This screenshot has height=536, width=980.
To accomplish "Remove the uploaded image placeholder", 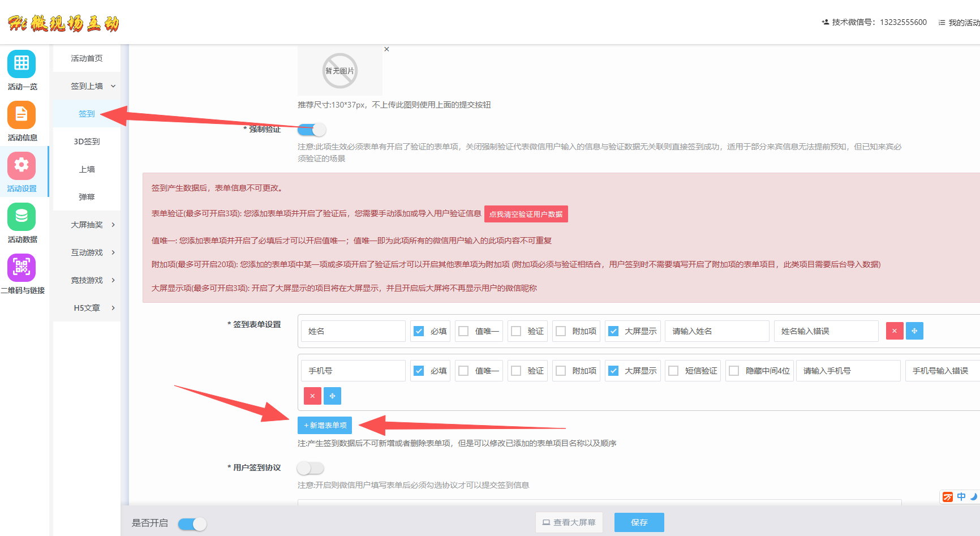I will [386, 49].
